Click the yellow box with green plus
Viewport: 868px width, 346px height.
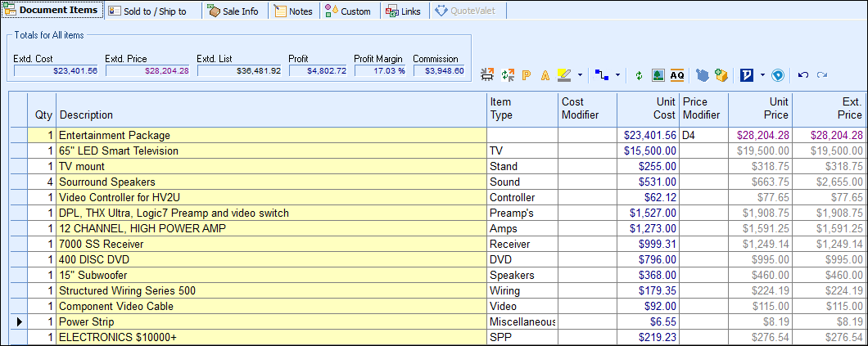coord(721,75)
